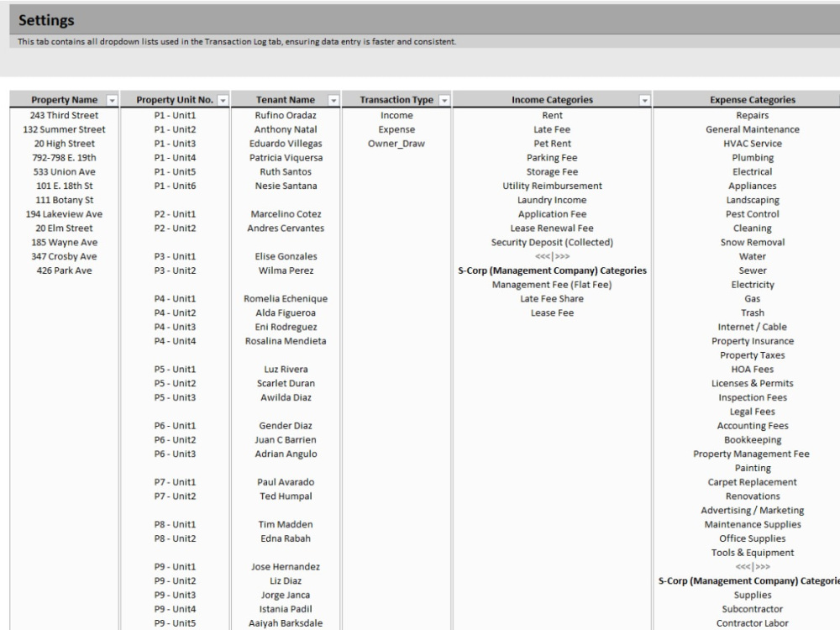840x630 pixels.
Task: Select the Licenses & Permits expense category
Action: pyautogui.click(x=752, y=383)
